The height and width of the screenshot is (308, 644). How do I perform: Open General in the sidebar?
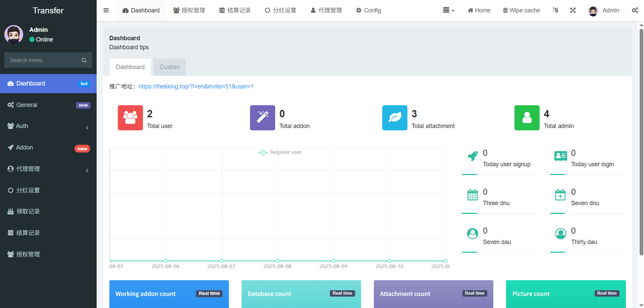click(48, 105)
